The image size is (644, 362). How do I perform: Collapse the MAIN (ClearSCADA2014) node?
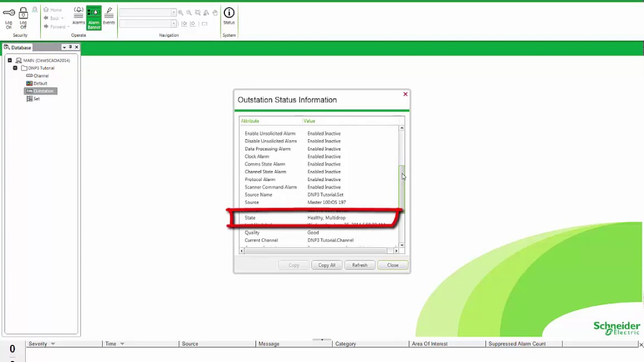(10, 60)
